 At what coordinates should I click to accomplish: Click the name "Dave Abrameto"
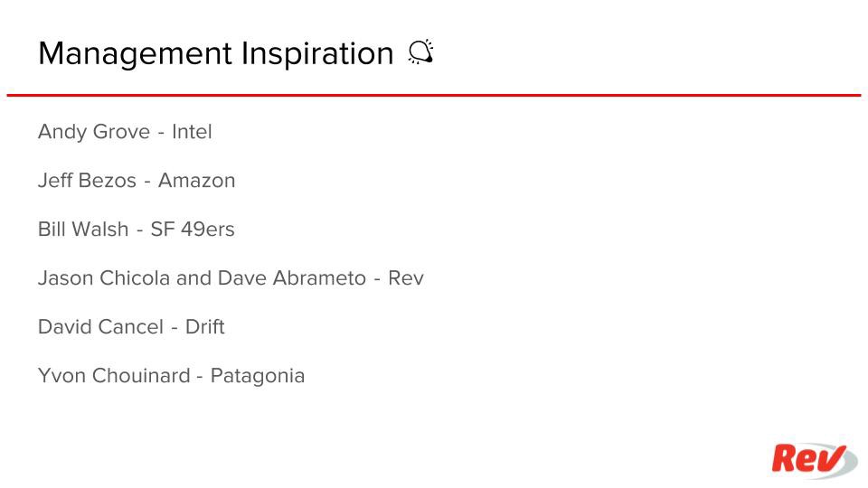(291, 278)
